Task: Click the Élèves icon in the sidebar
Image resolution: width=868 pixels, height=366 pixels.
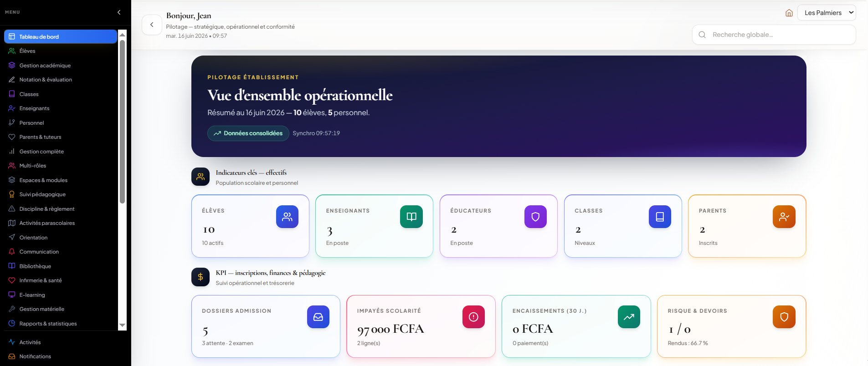Action: 12,51
